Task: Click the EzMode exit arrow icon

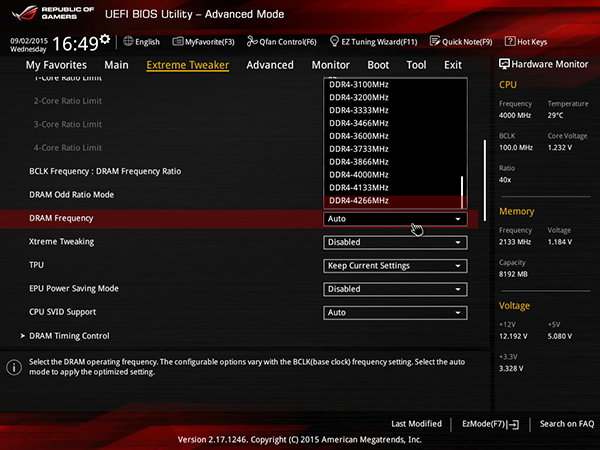Action: 513,424
